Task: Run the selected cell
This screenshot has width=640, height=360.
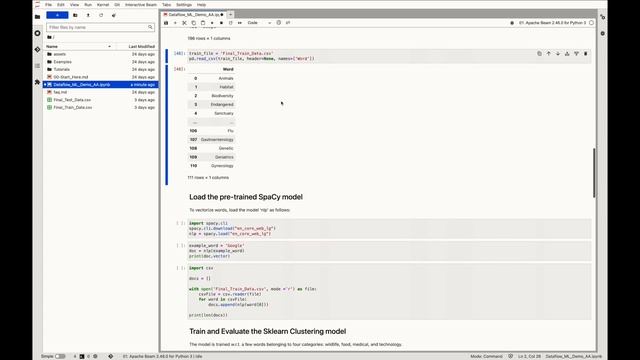Action: (212, 23)
